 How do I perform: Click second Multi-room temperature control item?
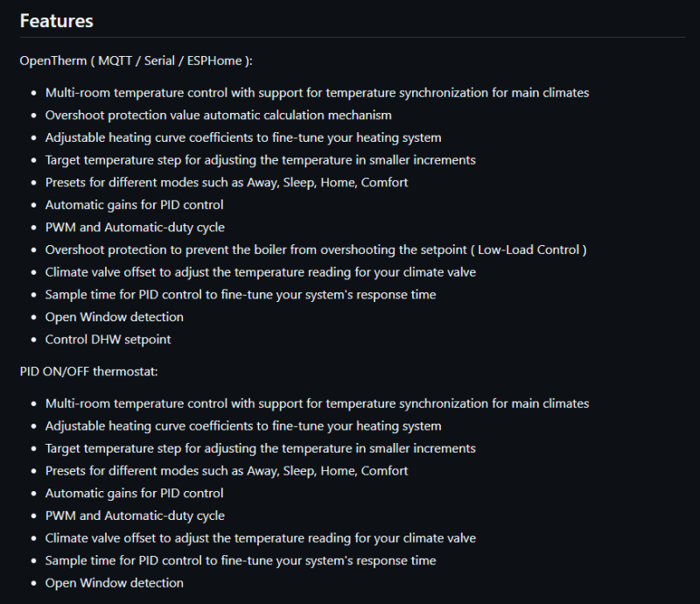pos(317,404)
